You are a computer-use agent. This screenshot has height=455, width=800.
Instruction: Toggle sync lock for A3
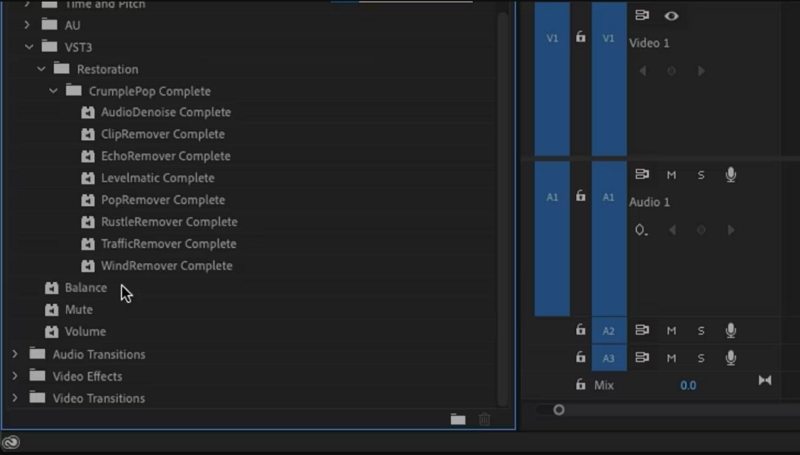[x=642, y=358]
